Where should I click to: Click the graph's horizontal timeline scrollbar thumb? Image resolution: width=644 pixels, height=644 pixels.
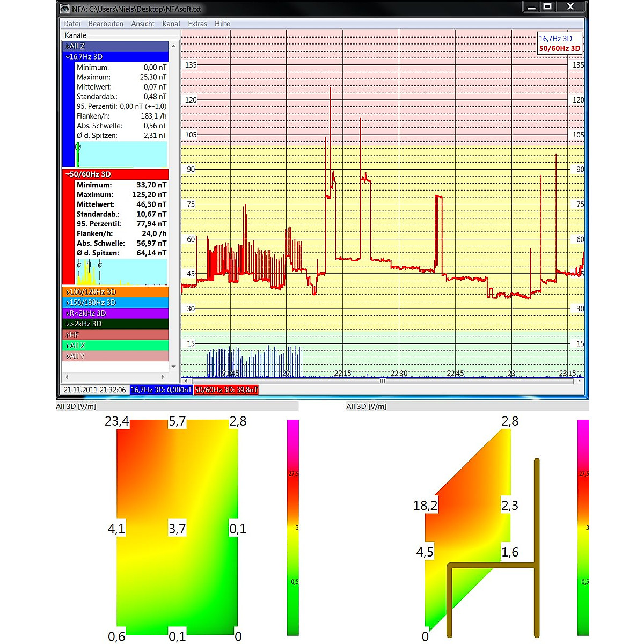tap(383, 381)
